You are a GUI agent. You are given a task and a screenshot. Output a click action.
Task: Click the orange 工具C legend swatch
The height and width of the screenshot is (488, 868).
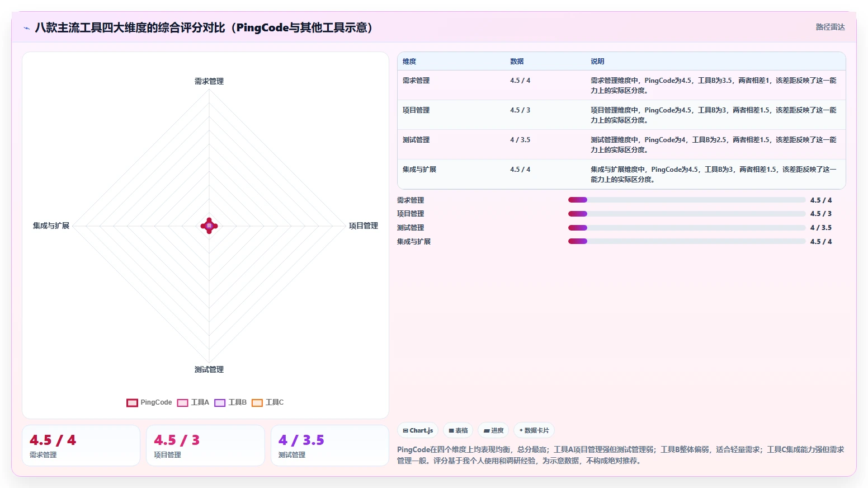tap(257, 403)
